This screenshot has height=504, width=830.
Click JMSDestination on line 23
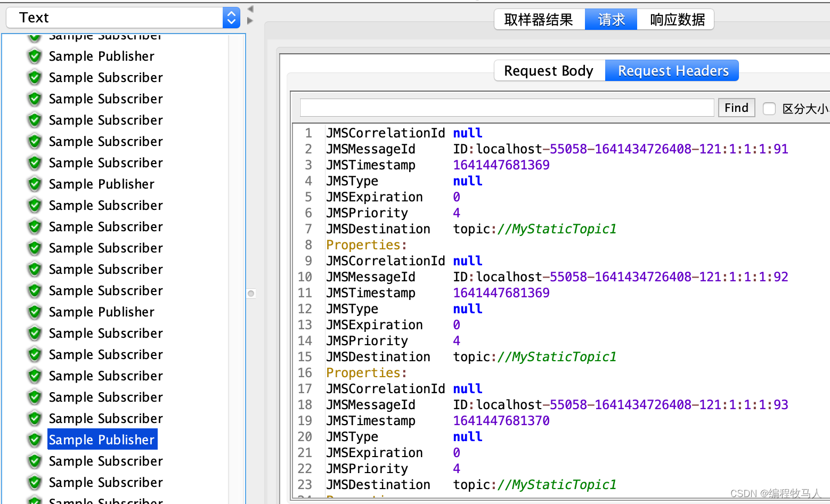tap(378, 484)
